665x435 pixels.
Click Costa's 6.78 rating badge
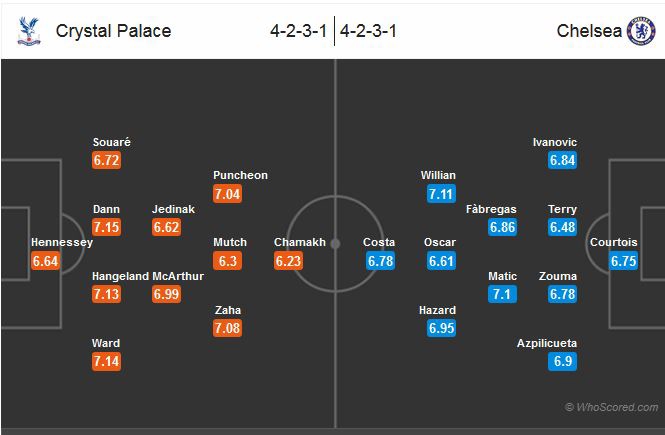(x=381, y=261)
